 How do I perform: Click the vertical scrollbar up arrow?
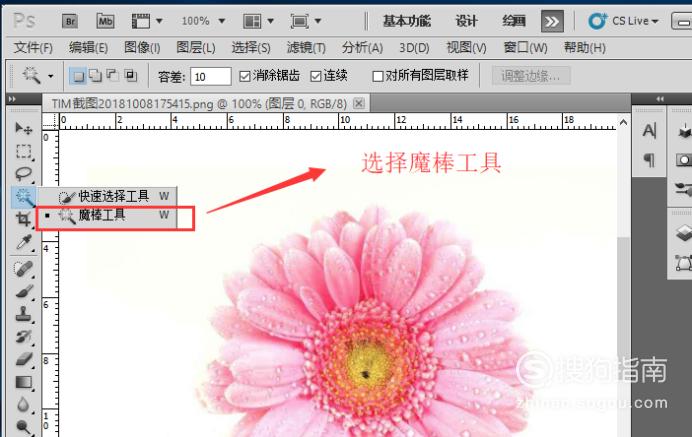[x=623, y=122]
